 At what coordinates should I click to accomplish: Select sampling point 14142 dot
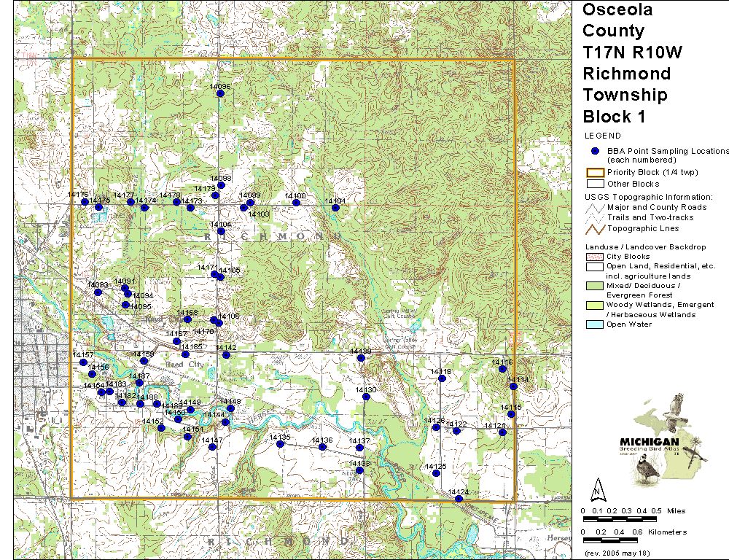coord(226,355)
